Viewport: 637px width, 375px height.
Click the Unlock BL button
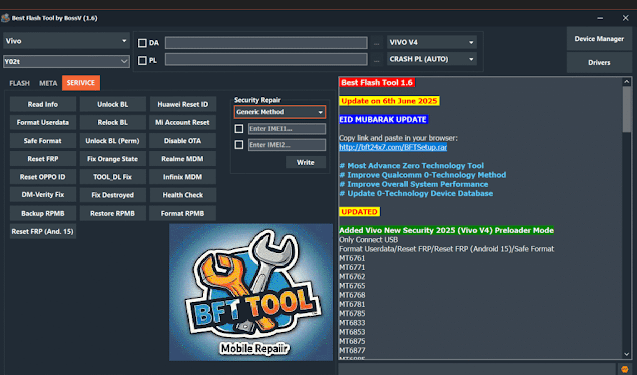click(x=113, y=104)
